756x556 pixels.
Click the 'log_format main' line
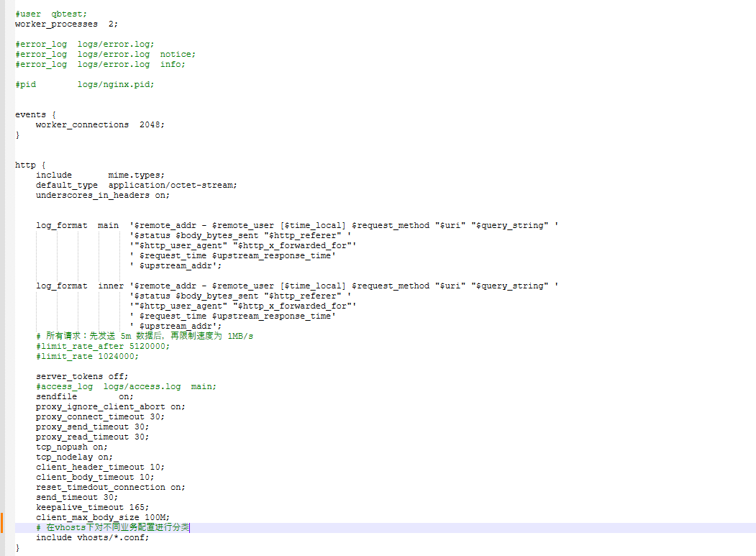[297, 226]
